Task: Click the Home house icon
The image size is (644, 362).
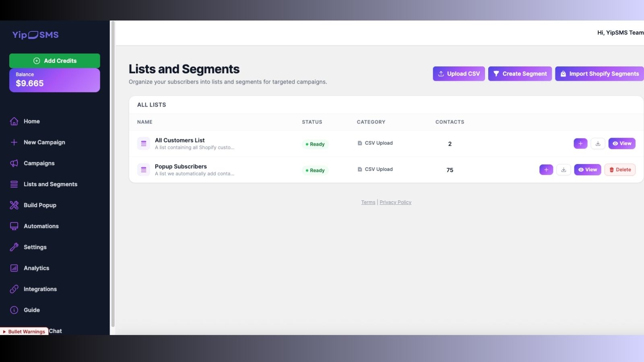Action: 14,121
